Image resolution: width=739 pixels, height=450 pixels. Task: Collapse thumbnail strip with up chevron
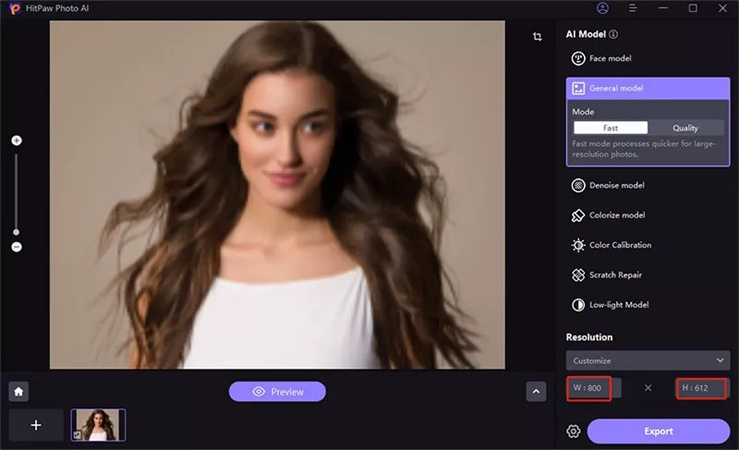(536, 392)
